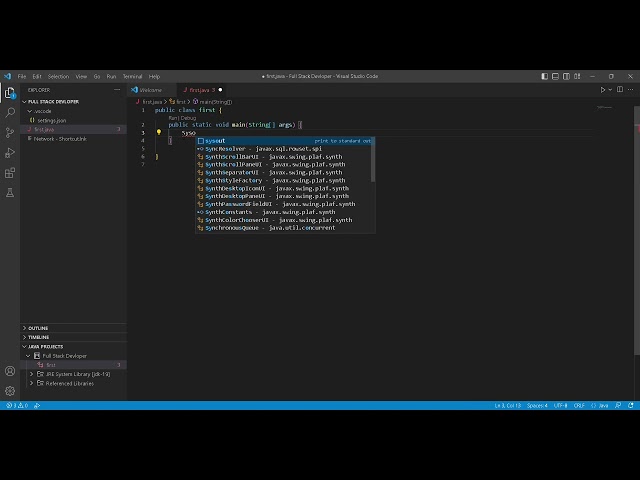Image resolution: width=640 pixels, height=480 pixels.
Task: Click the VS Code logo in title bar
Action: (7, 76)
